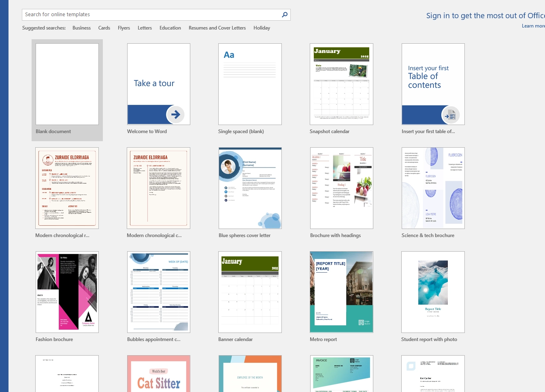Click the 'Student report with photo' caption
The height and width of the screenshot is (392, 545).
[429, 339]
